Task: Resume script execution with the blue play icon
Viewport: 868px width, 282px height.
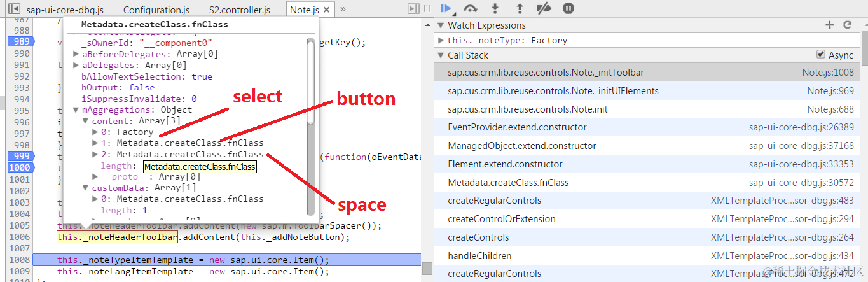Action: point(447,8)
